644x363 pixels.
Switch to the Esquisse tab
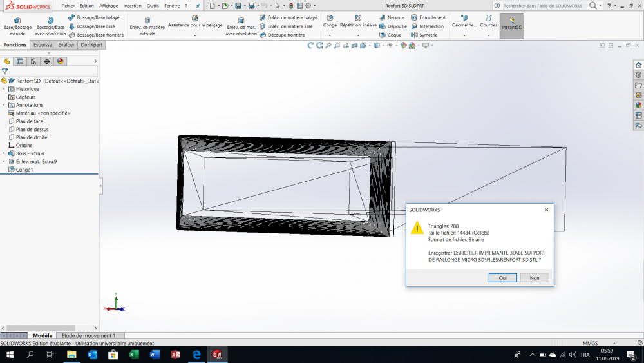pos(43,44)
